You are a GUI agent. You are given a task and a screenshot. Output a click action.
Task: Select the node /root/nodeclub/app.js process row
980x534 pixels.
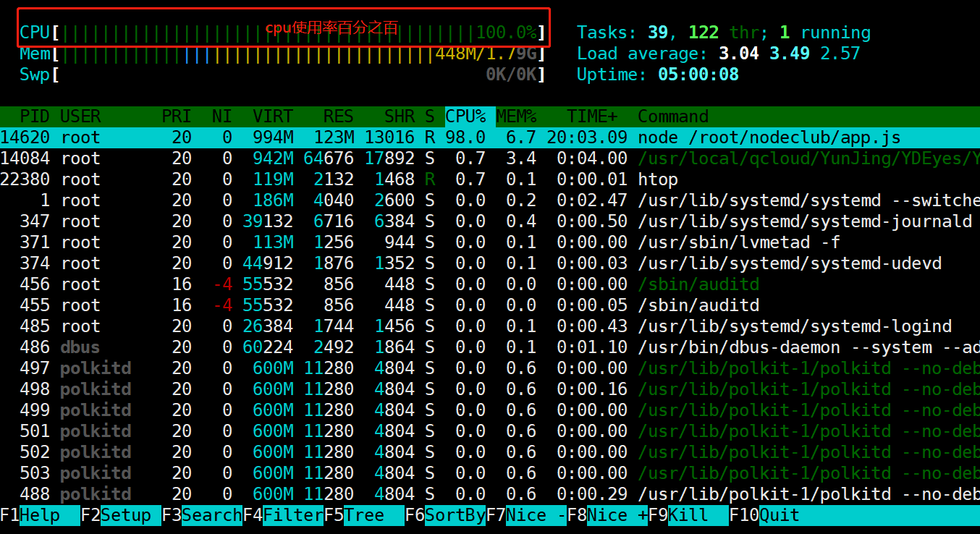click(490, 137)
